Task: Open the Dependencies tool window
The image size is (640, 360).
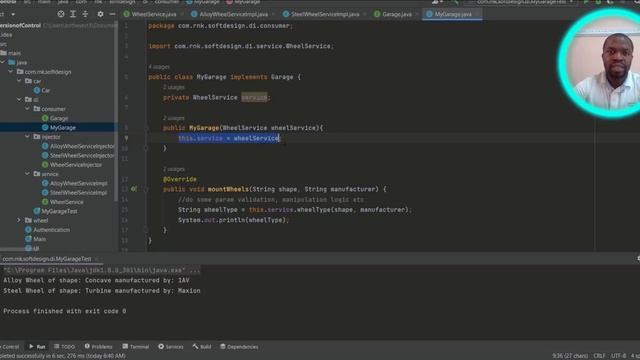Action: (x=239, y=347)
